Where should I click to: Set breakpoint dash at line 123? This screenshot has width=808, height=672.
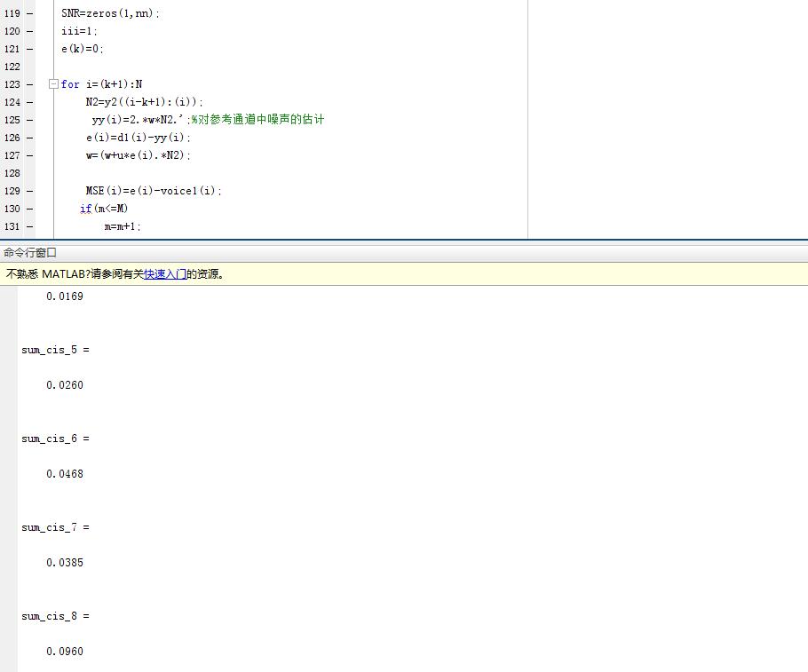30,84
